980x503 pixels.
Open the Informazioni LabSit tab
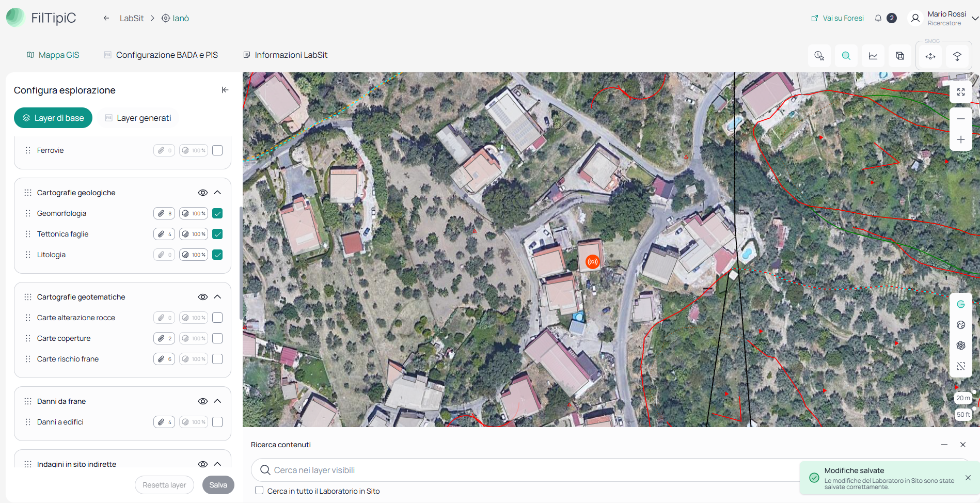[286, 55]
